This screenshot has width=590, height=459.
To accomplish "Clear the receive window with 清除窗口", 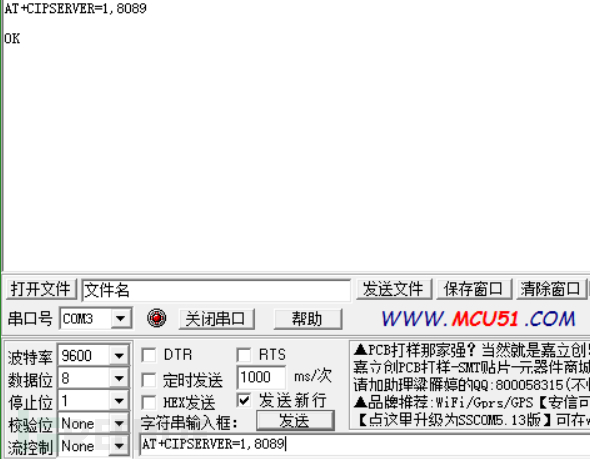I will 551,289.
